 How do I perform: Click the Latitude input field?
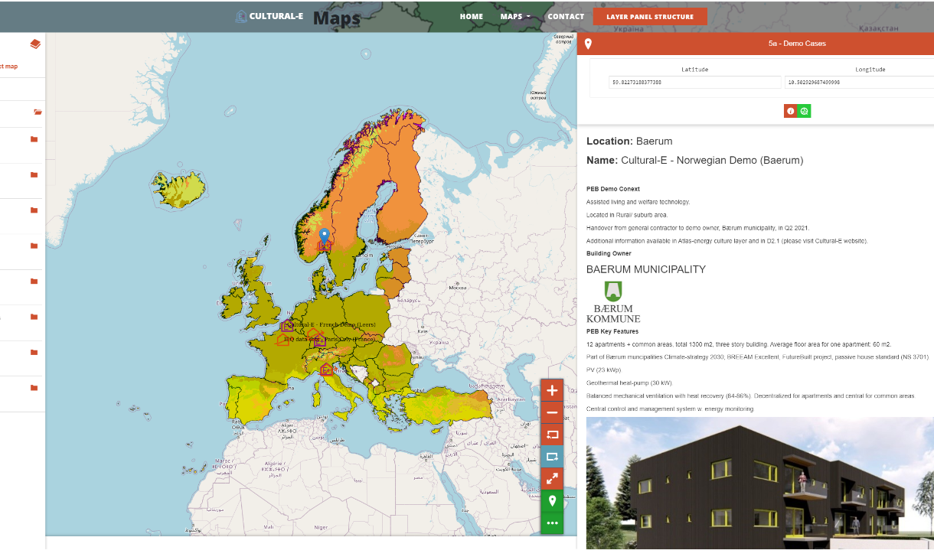pos(694,82)
